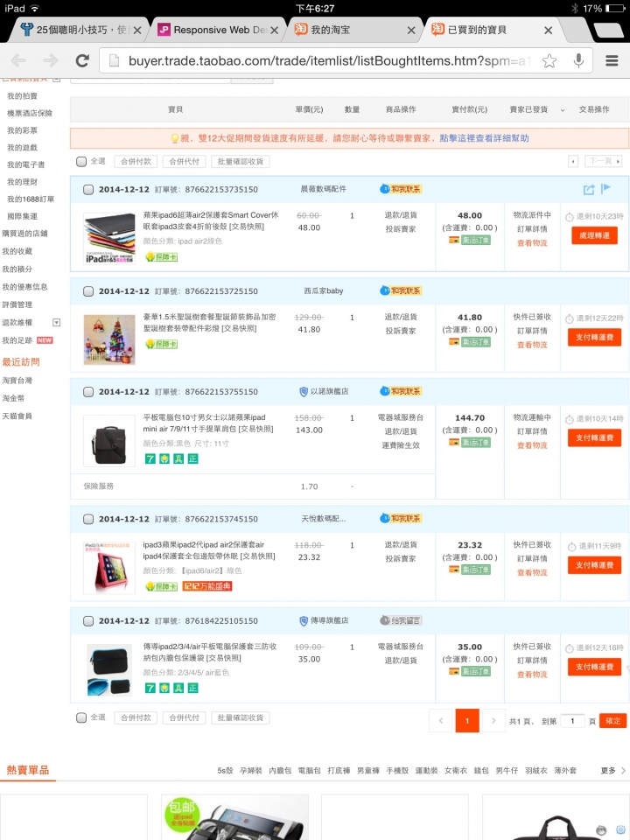Click 保障卡 badge on the Smart Cover item
This screenshot has width=630, height=840.
(161, 257)
